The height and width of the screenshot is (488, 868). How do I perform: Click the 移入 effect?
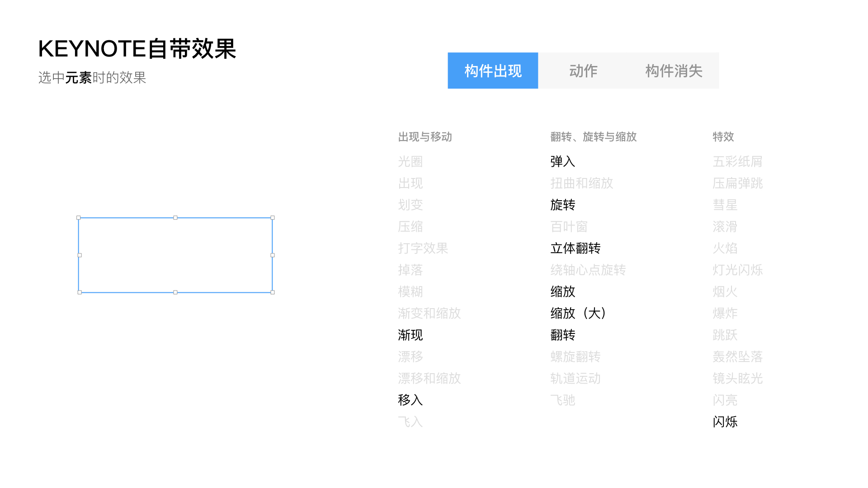(410, 400)
